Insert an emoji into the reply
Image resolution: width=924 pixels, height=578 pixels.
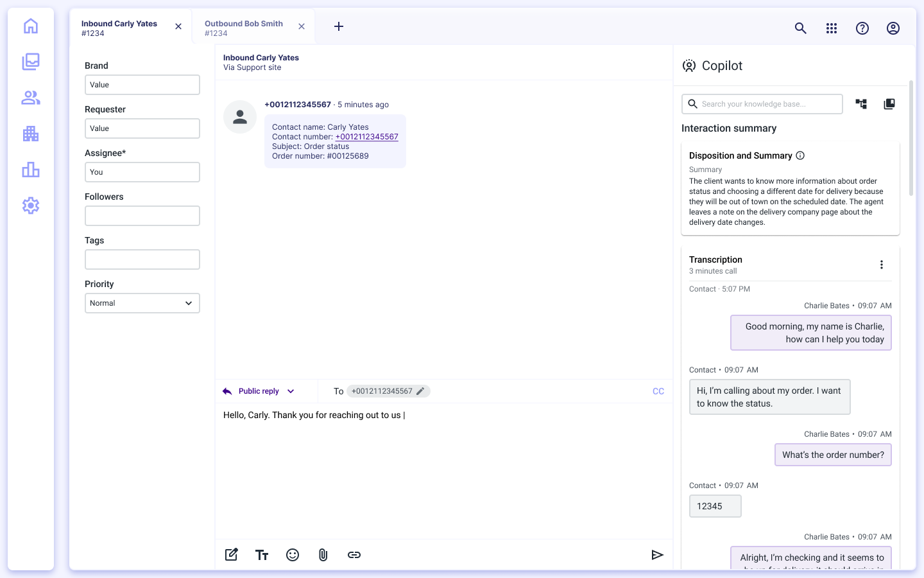pyautogui.click(x=293, y=554)
